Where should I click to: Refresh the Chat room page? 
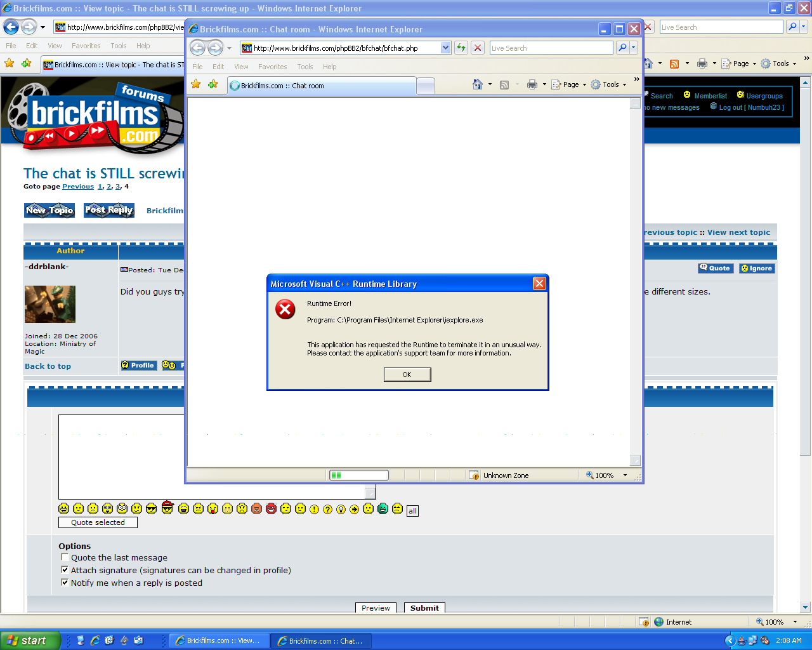(x=461, y=48)
